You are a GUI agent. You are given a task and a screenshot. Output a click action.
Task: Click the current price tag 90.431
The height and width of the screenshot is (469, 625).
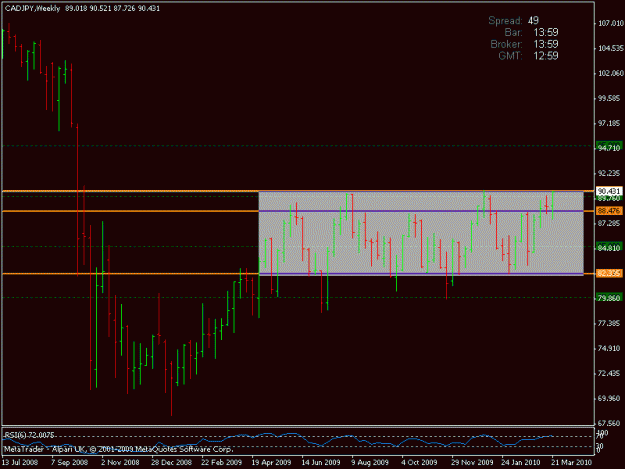[x=609, y=191]
